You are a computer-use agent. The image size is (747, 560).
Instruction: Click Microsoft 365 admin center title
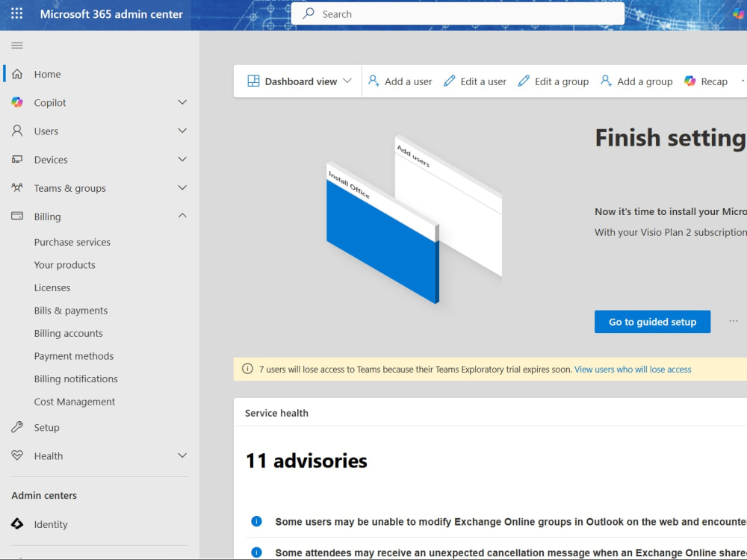click(x=111, y=13)
